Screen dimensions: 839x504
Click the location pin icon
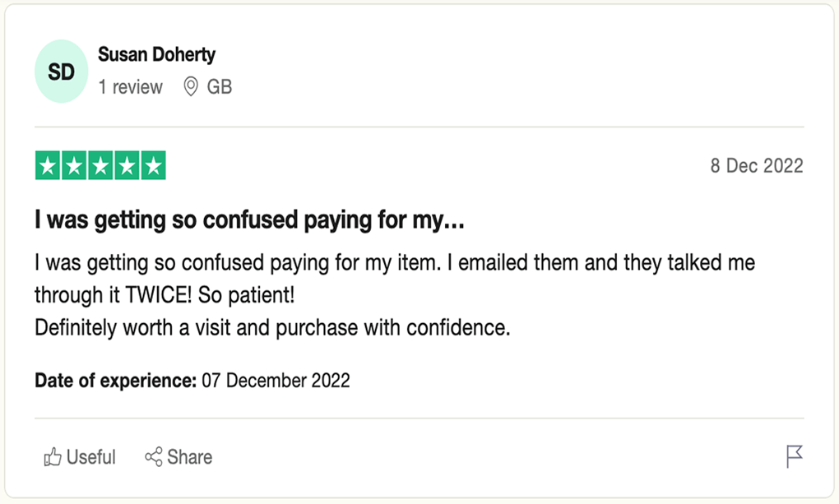pos(191,86)
